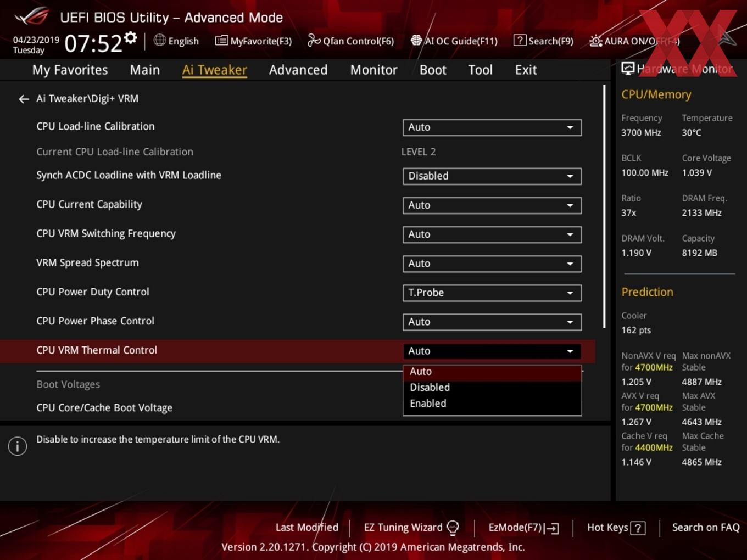Viewport: 747px width, 560px height.
Task: Switch to My Favorites tab
Action: (x=70, y=70)
